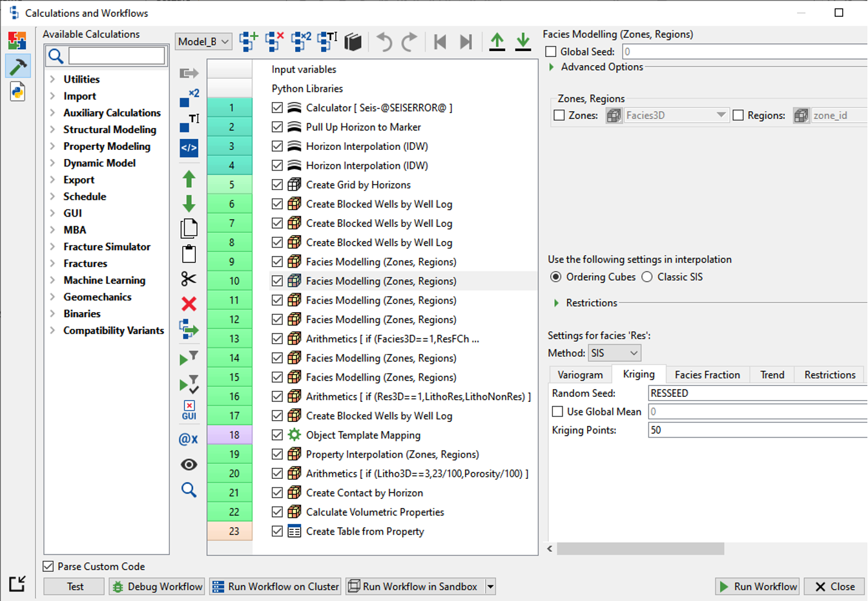
Task: Click the green download arrow icon
Action: coord(523,42)
